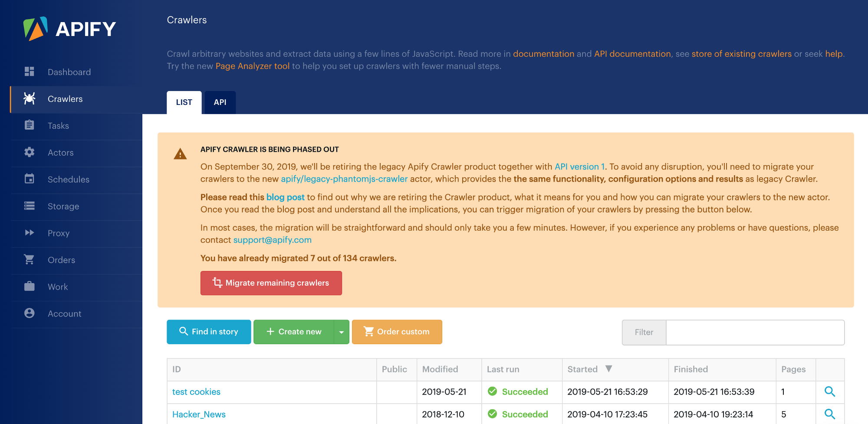Select the LIST tab
868x424 pixels.
[184, 103]
